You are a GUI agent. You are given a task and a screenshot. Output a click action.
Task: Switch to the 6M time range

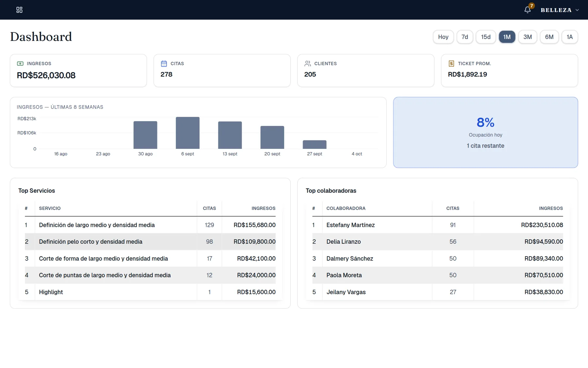pos(549,37)
